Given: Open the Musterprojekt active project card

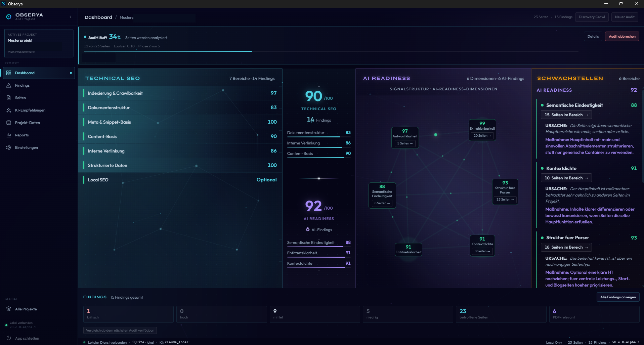Looking at the screenshot, I should tap(39, 43).
